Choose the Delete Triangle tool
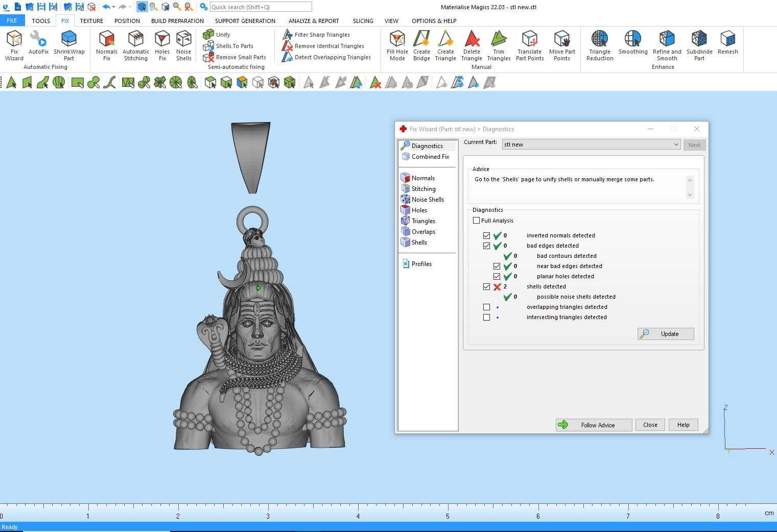The height and width of the screenshot is (532, 777). pyautogui.click(x=471, y=45)
